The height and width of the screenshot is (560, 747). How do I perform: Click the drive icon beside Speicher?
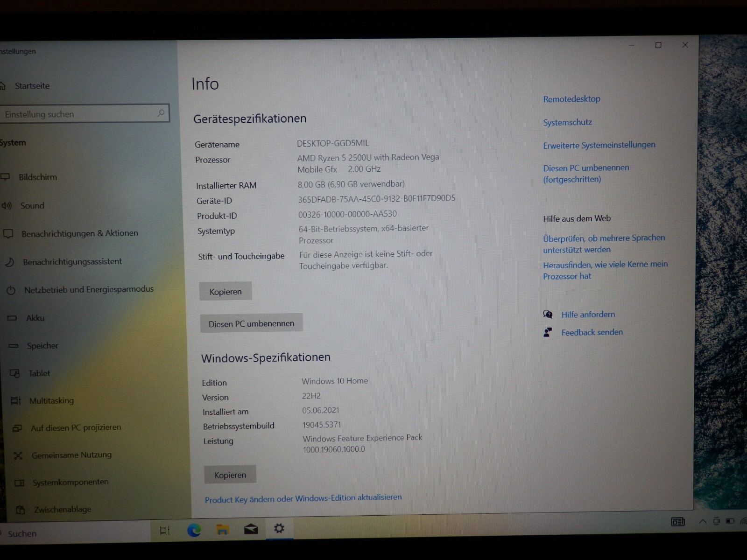tap(14, 346)
